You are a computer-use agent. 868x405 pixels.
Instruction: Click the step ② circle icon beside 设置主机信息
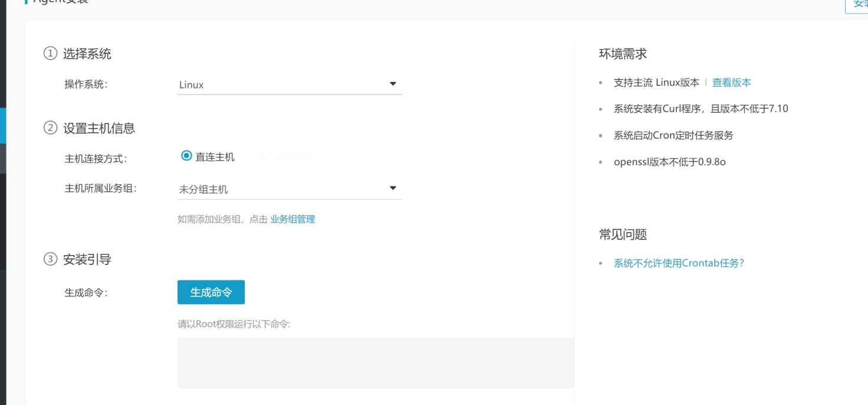click(x=50, y=128)
